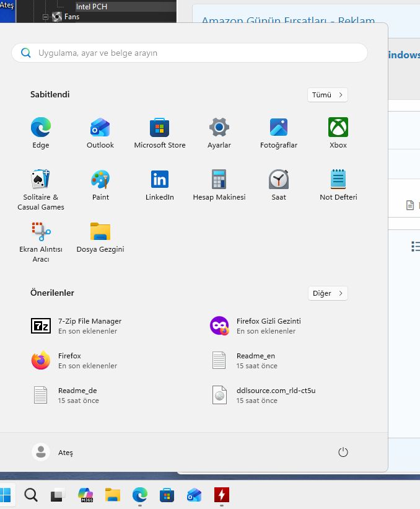The height and width of the screenshot is (509, 420).
Task: Open File Explorer from taskbar
Action: 113,495
